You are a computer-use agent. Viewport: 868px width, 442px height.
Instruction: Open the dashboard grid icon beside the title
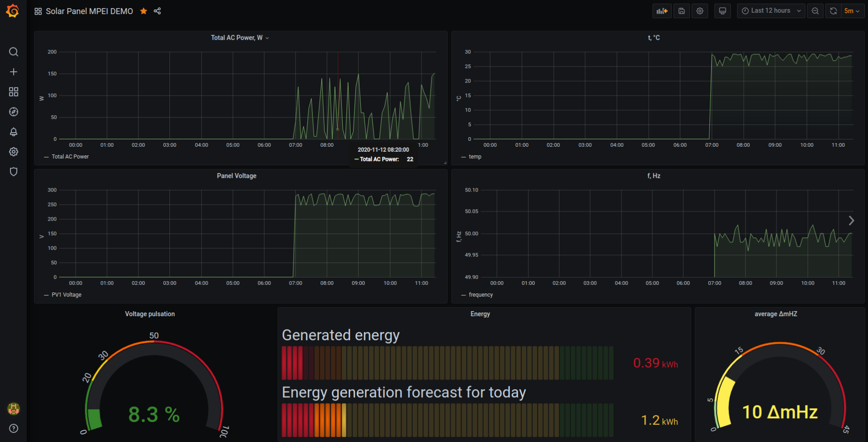(38, 11)
